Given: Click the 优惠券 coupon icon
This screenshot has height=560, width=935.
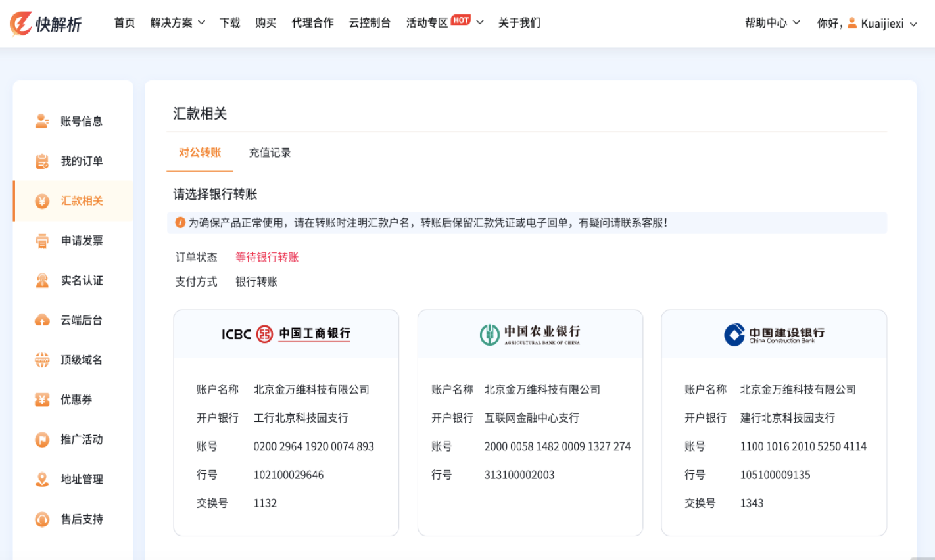Looking at the screenshot, I should coord(42,400).
